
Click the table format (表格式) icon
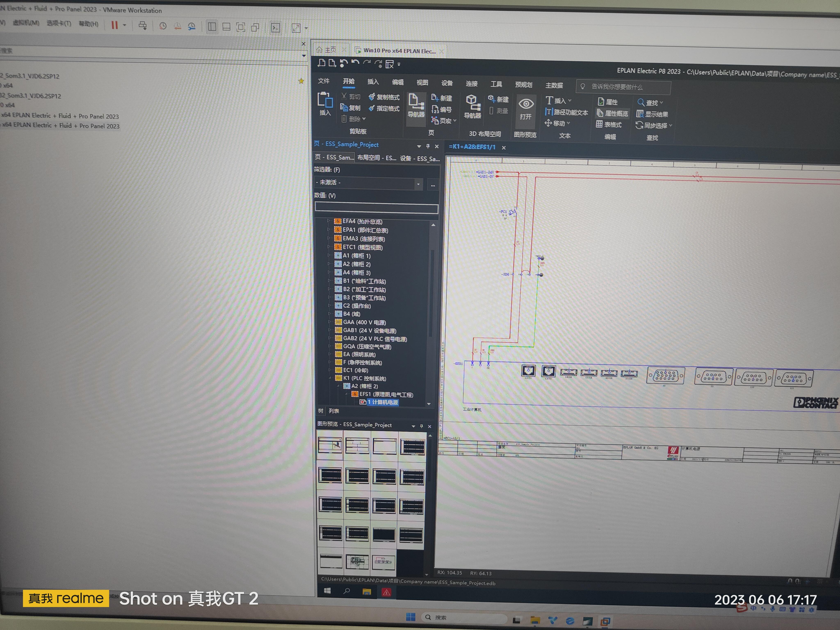[x=599, y=124]
